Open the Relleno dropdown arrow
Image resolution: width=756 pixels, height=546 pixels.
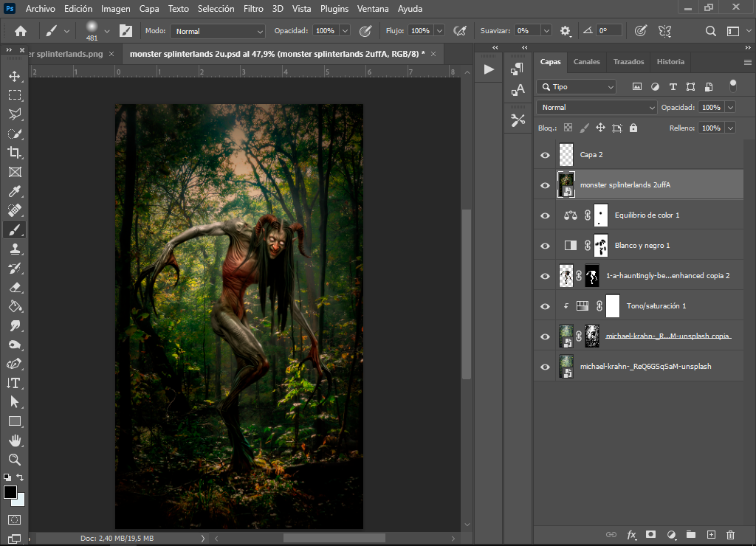coord(730,128)
